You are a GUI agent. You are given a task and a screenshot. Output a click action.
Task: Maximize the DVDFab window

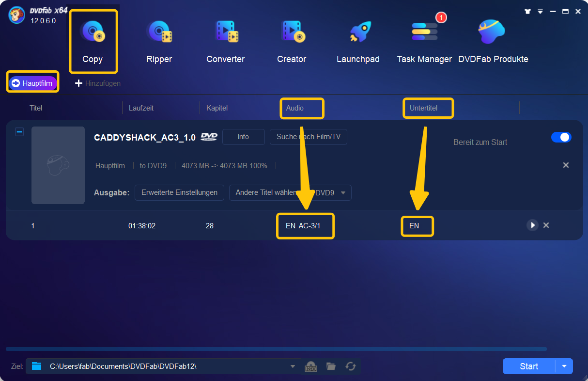(565, 11)
